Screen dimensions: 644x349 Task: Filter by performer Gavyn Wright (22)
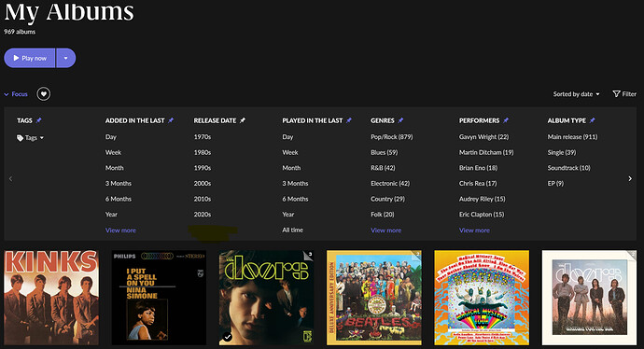click(x=484, y=137)
